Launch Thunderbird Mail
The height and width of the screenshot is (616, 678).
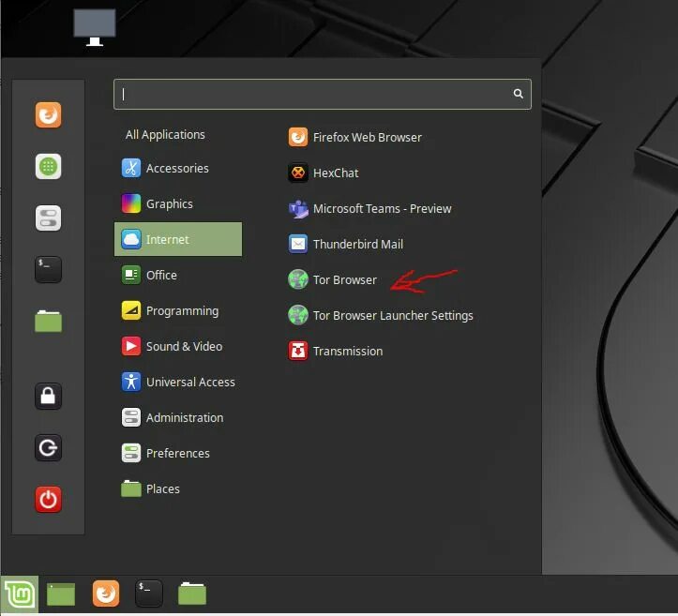345,244
